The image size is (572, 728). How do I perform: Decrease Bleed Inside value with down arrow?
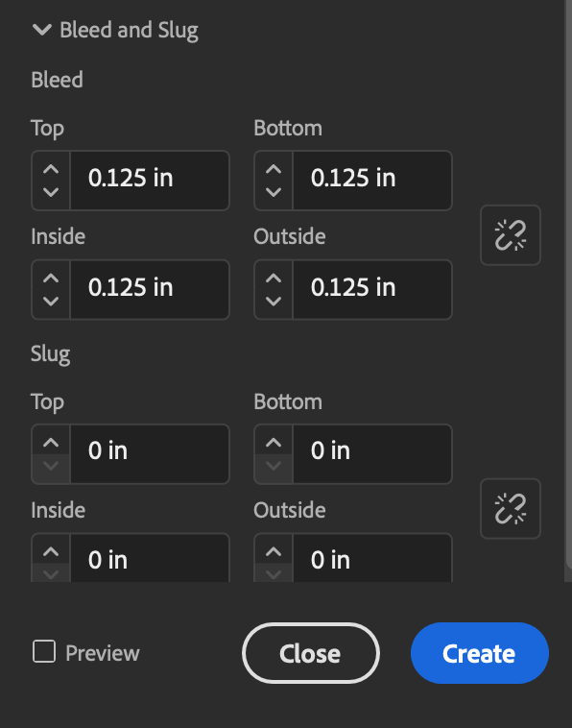pos(51,302)
